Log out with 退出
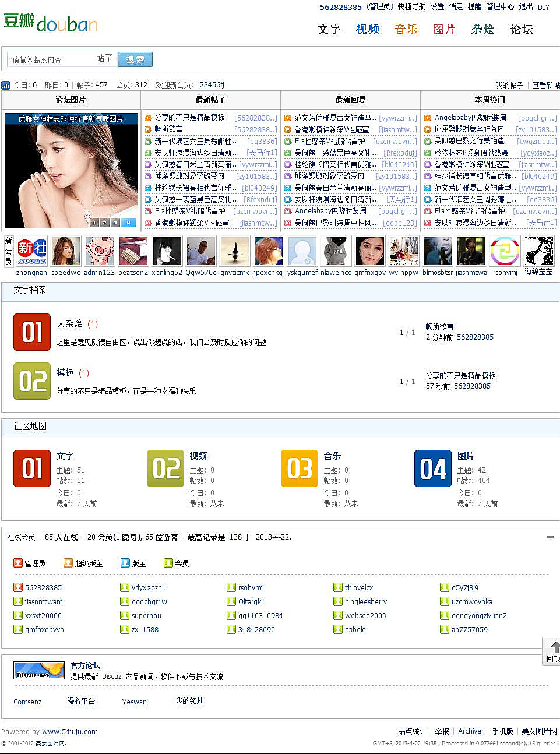 (x=526, y=7)
